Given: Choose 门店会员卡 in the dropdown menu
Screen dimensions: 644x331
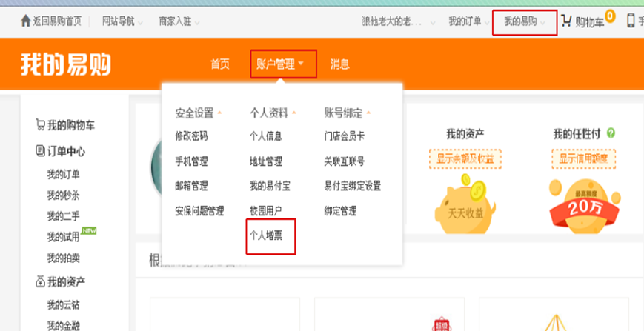Looking at the screenshot, I should [344, 136].
